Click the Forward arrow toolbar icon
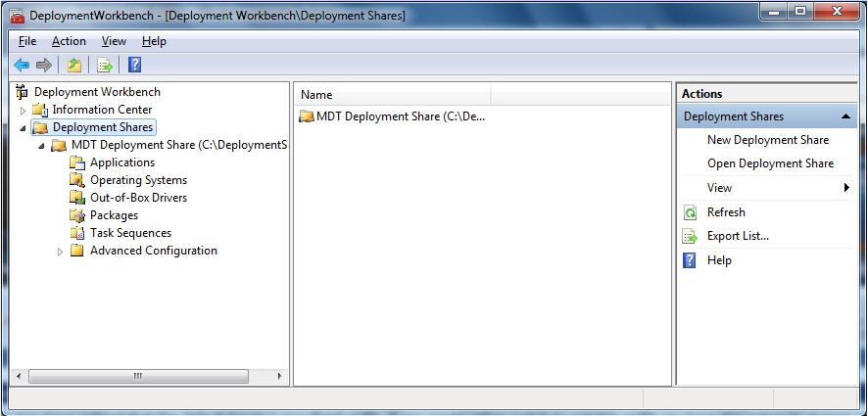This screenshot has width=868, height=416. tap(43, 66)
